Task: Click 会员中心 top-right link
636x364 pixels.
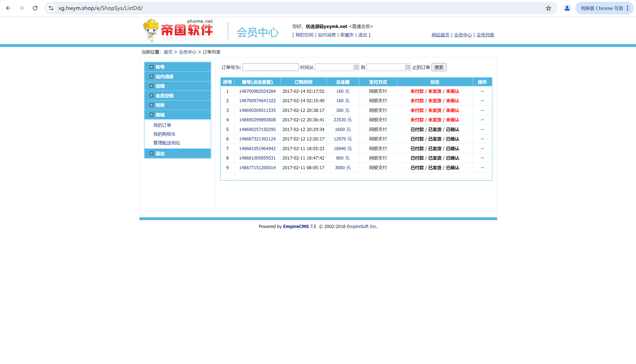Action: click(x=463, y=35)
